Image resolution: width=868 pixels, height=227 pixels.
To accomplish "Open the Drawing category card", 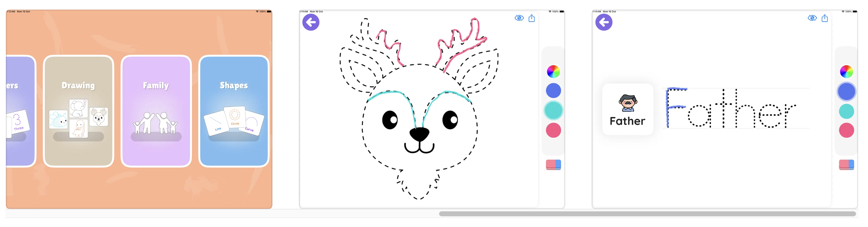I will click(x=79, y=111).
